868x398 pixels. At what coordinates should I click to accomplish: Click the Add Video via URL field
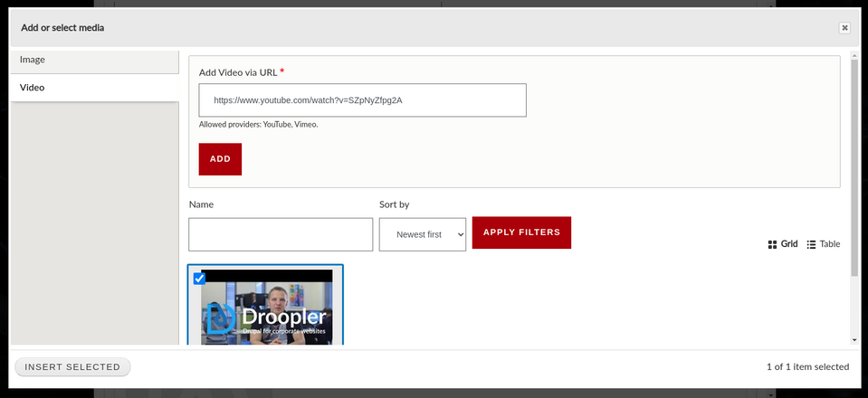coord(363,100)
